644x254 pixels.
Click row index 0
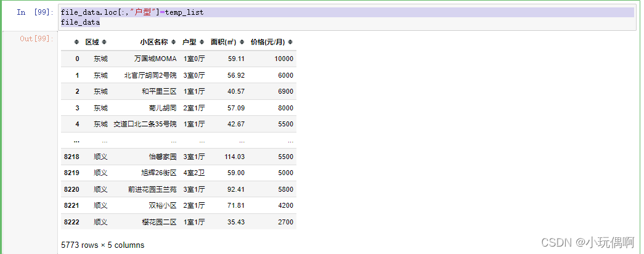77,59
